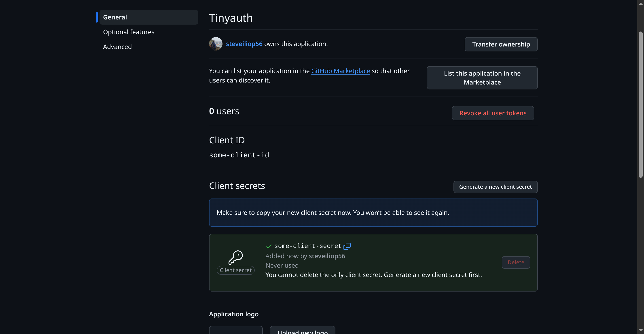Open the GitHub Marketplace link
This screenshot has height=334, width=644.
point(341,71)
